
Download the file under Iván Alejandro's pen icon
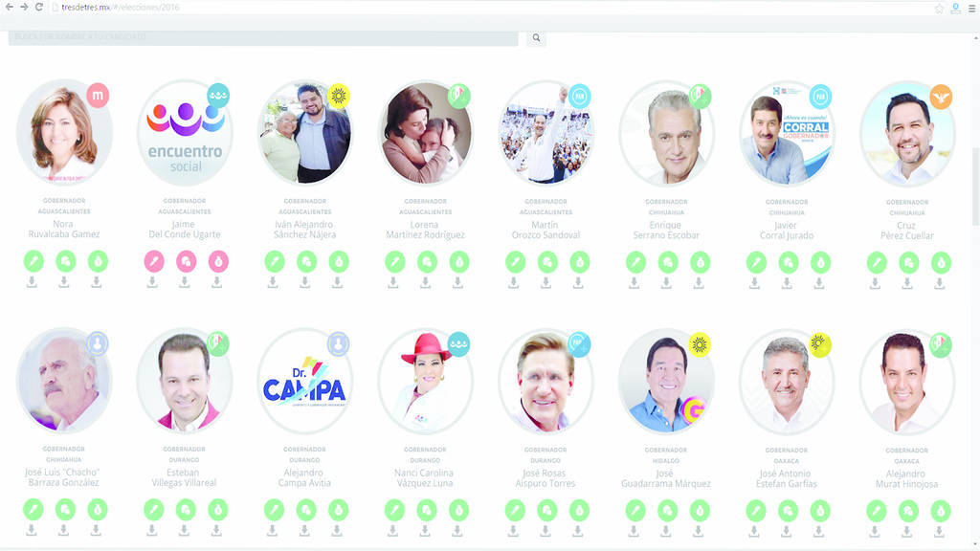(273, 283)
